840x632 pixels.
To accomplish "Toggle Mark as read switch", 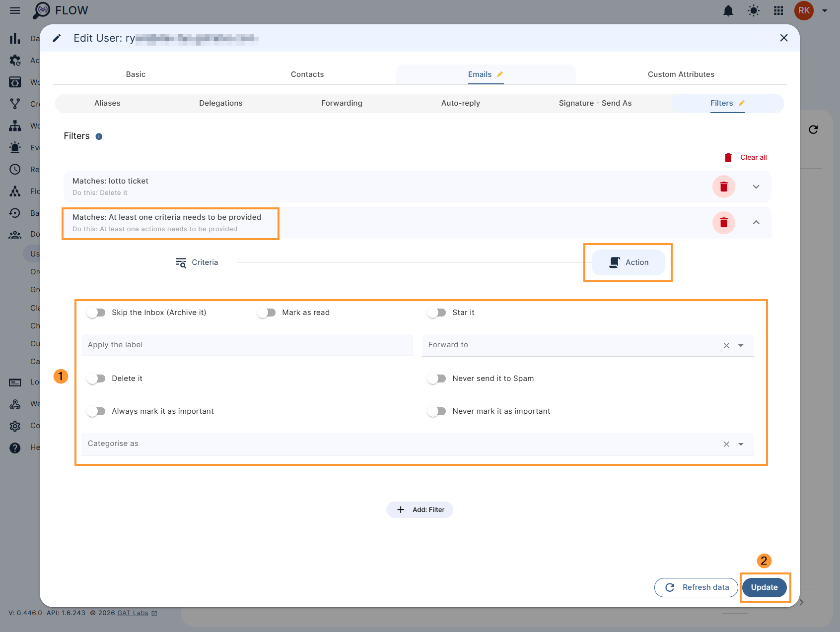I will coord(267,313).
